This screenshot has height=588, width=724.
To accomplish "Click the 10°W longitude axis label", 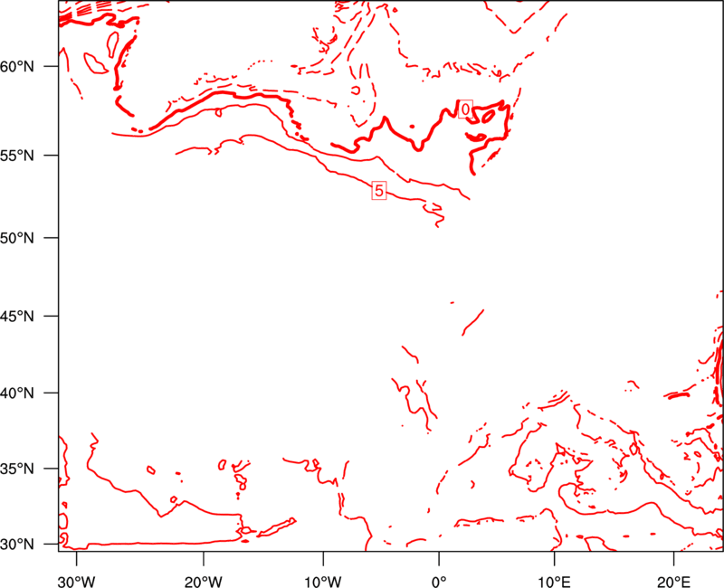I will pos(323,582).
